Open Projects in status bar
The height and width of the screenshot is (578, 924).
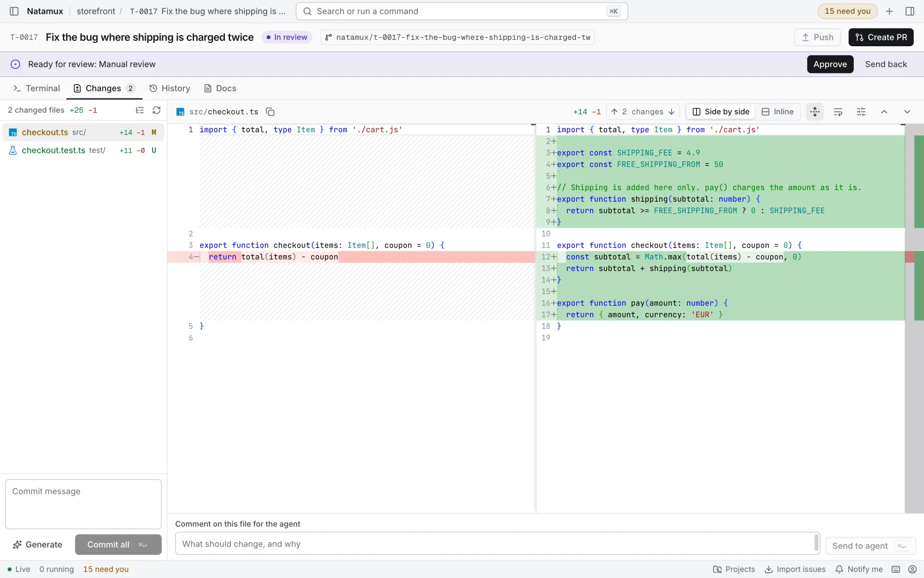pos(734,569)
